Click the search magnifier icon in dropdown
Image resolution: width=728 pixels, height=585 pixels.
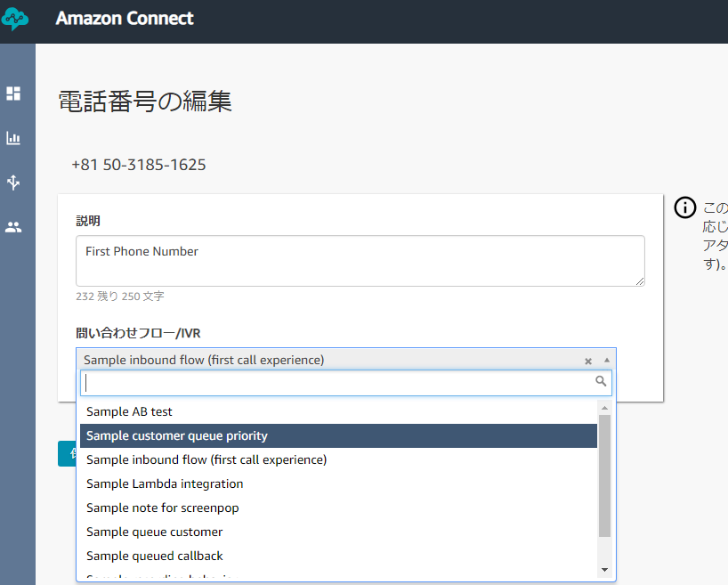coord(601,381)
